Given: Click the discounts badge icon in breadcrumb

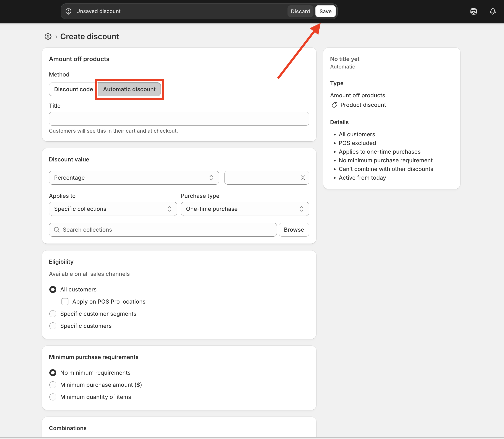Looking at the screenshot, I should click(x=48, y=36).
